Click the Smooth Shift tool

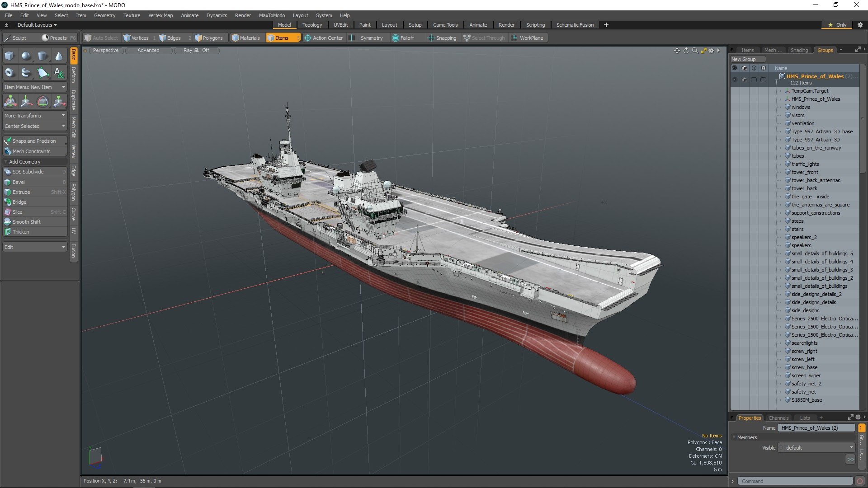click(35, 222)
